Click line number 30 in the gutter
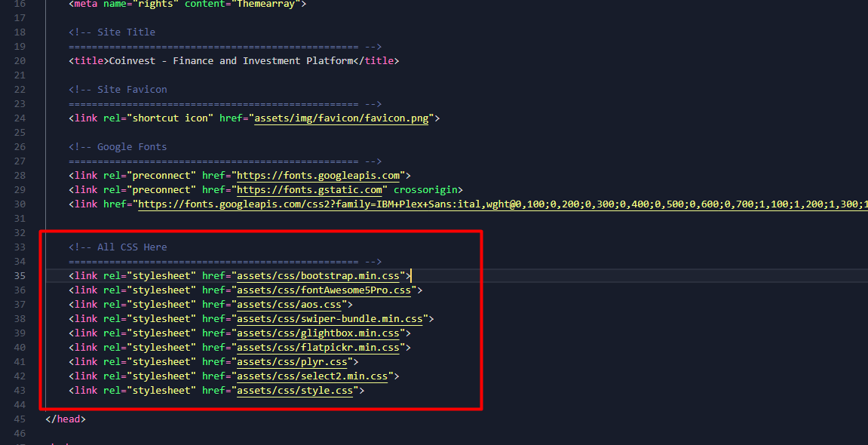The height and width of the screenshot is (445, 868). pyautogui.click(x=20, y=204)
